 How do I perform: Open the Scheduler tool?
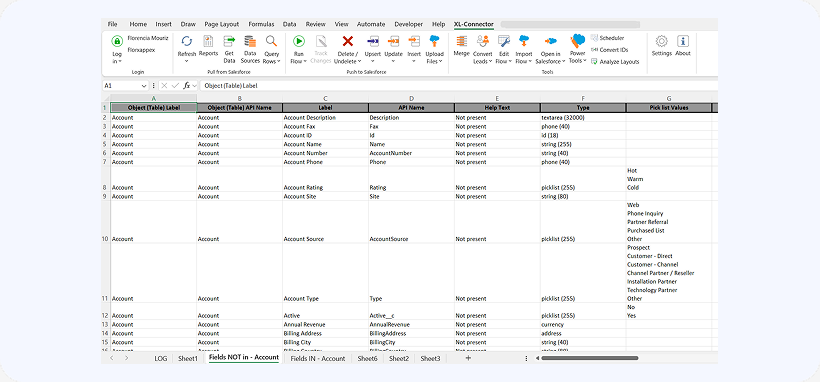[608, 38]
